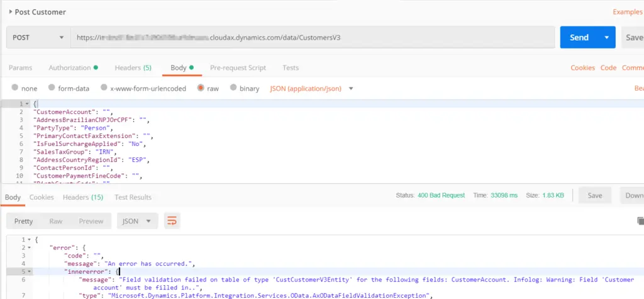Click the "IsFuelSurchargeApplied": "No" line
This screenshot has height=299, width=644.
coord(89,144)
